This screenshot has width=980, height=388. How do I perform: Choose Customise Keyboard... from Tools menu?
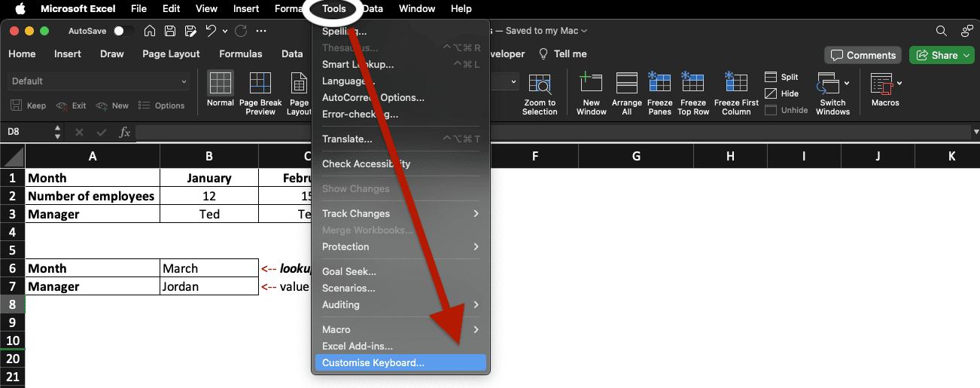[400, 362]
